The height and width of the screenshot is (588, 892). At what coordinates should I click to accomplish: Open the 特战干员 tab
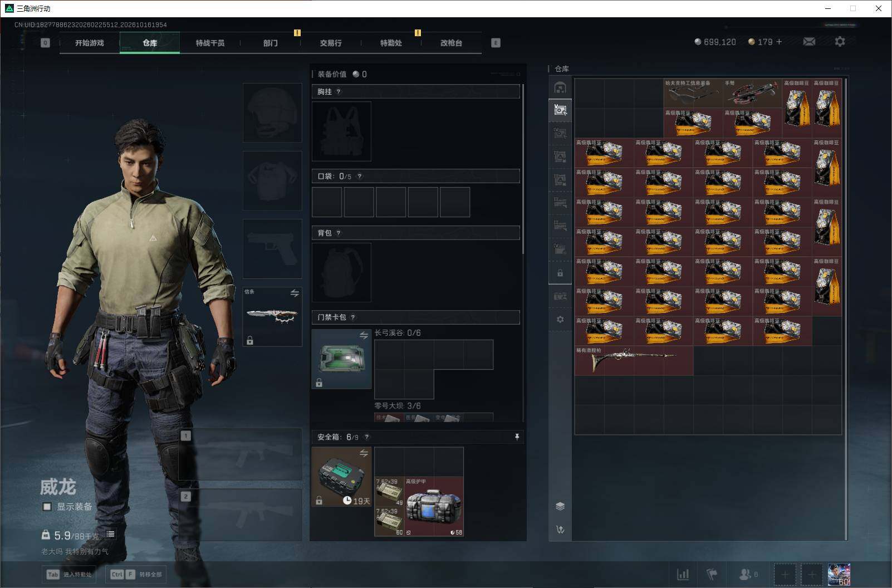coord(210,43)
